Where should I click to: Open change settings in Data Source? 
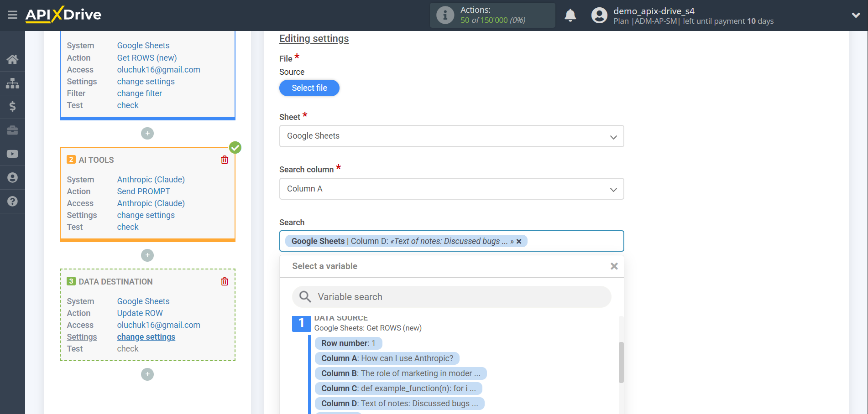(x=146, y=82)
